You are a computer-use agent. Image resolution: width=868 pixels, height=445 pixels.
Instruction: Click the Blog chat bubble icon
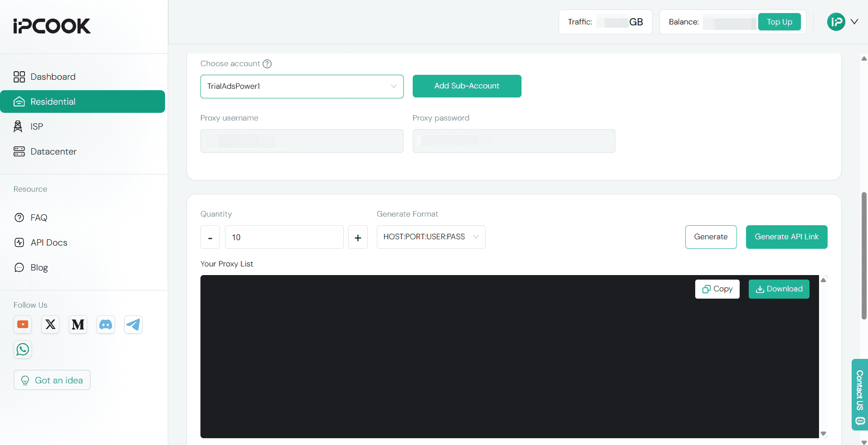[19, 267]
